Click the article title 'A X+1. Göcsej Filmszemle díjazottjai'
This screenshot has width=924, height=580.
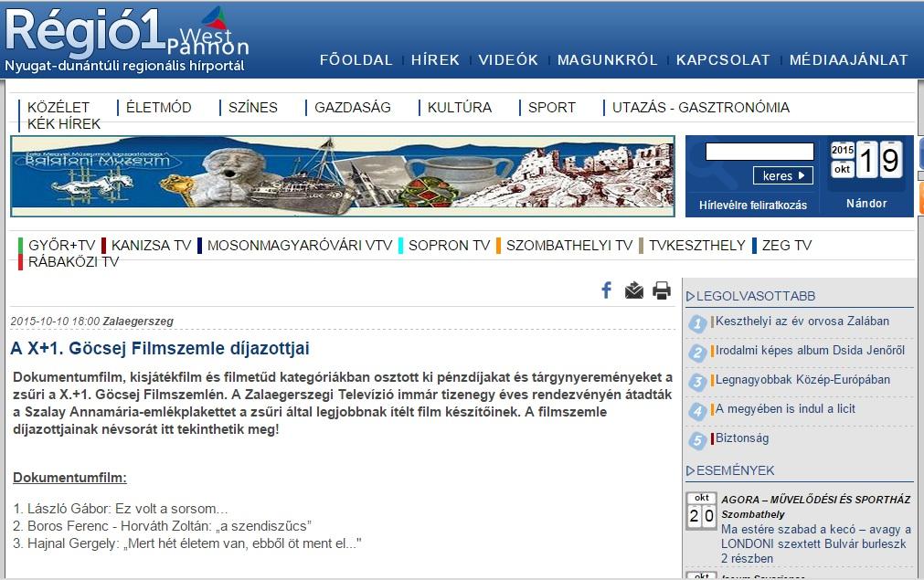[160, 349]
